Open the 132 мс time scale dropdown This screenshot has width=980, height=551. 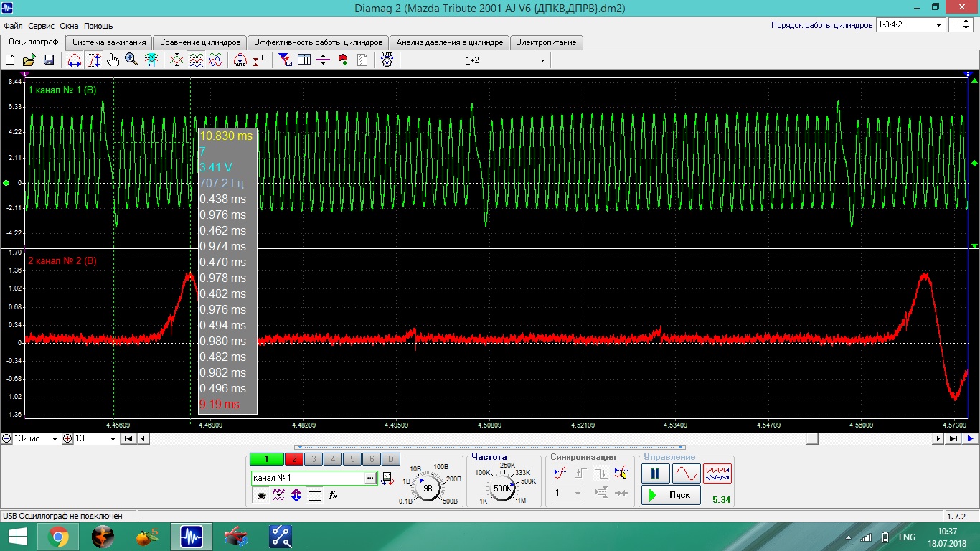coord(55,438)
